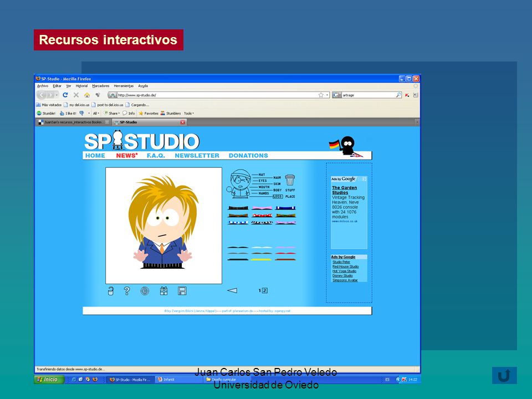Open the Marcadores menu
Screen dimensions: 532x399
[x=101, y=86]
